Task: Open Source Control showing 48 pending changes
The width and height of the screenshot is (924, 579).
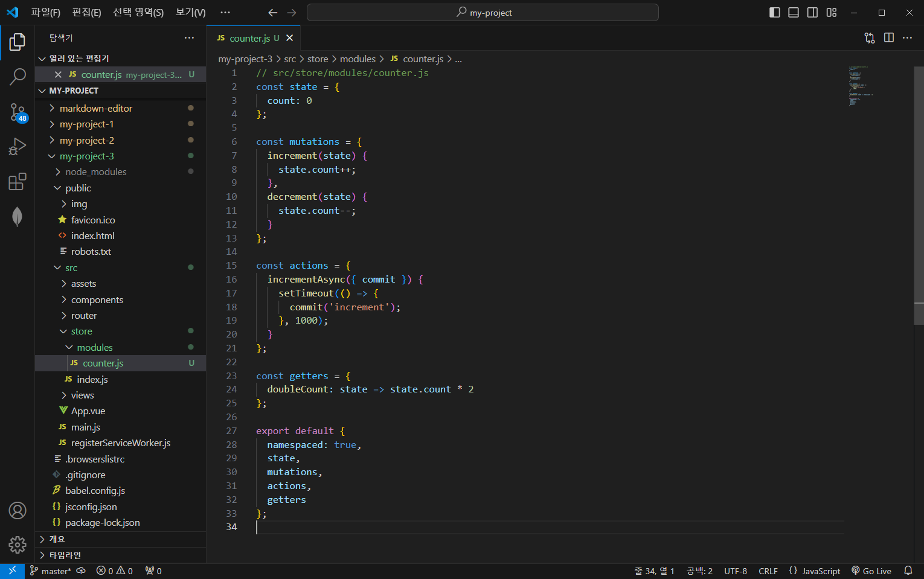Action: 18,112
